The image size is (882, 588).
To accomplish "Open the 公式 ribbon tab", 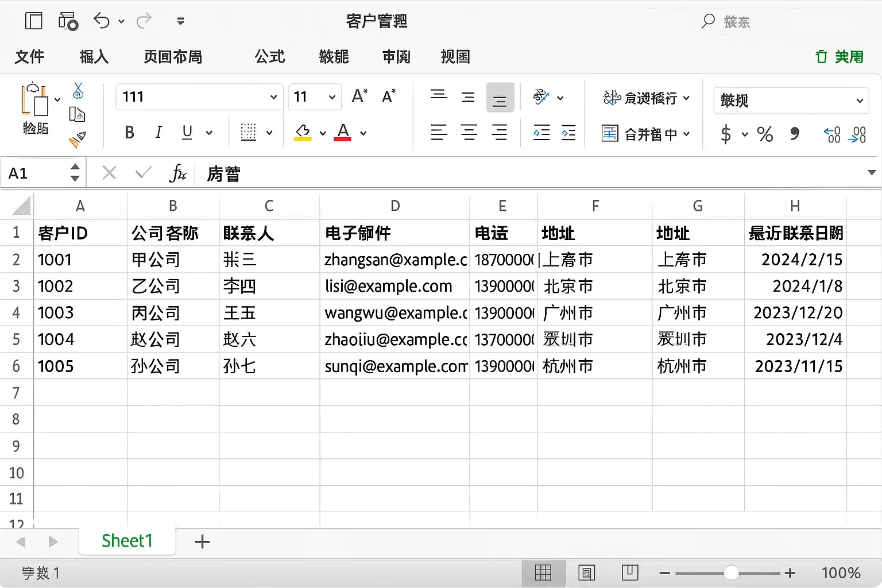I will pos(269,57).
